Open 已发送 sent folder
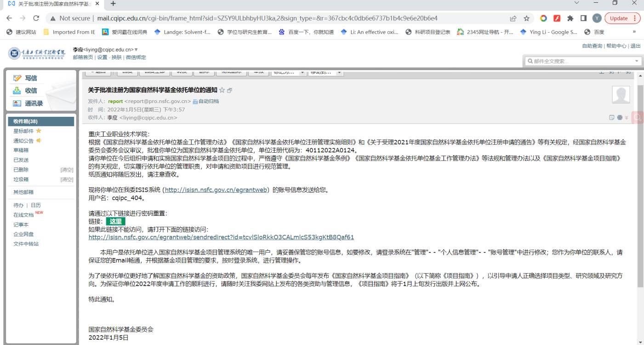644x345 pixels. point(21,160)
